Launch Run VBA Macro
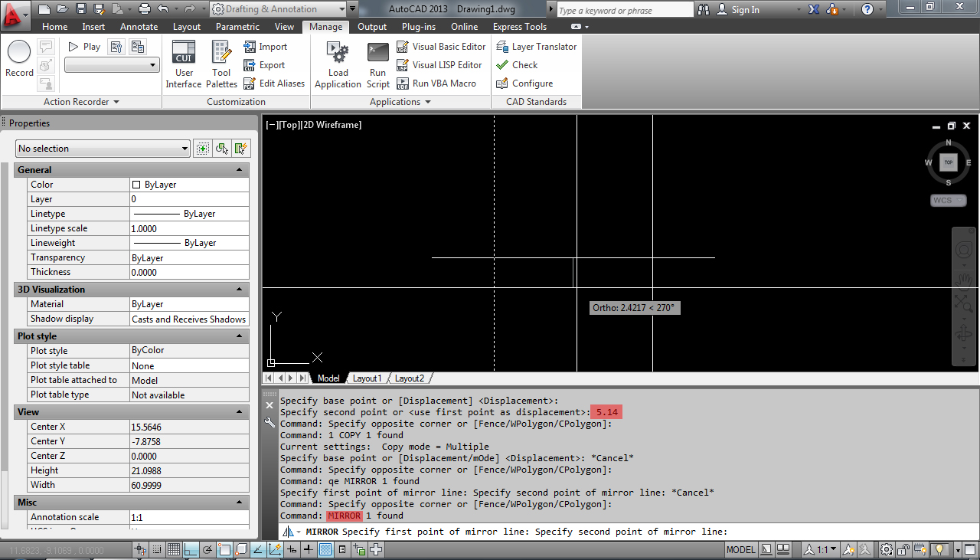The height and width of the screenshot is (560, 980). pos(436,84)
